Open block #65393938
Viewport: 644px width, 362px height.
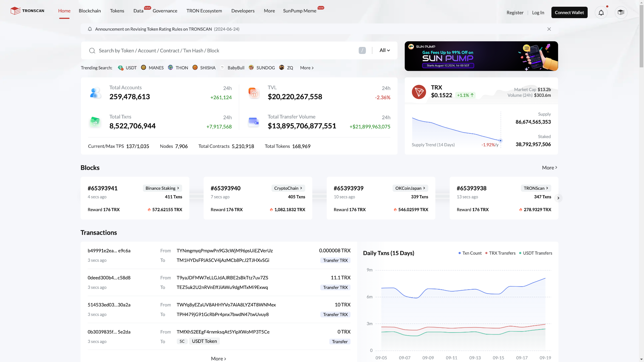tap(471, 188)
